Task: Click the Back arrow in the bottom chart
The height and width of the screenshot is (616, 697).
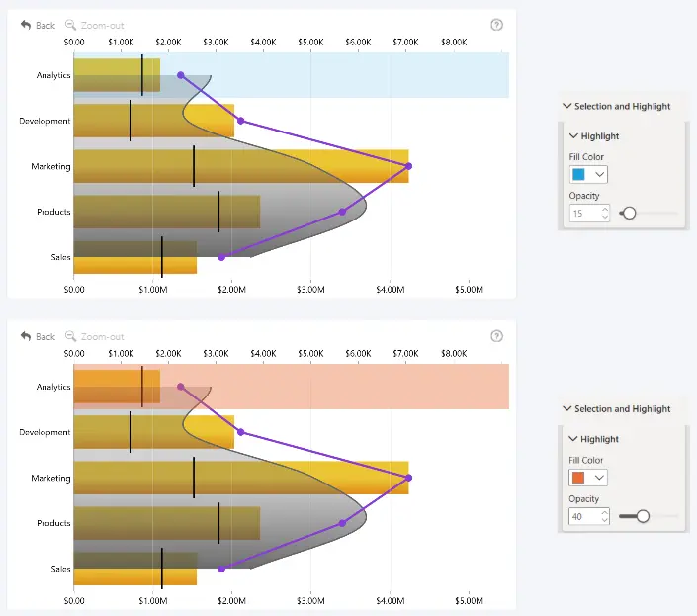Action: coord(26,336)
